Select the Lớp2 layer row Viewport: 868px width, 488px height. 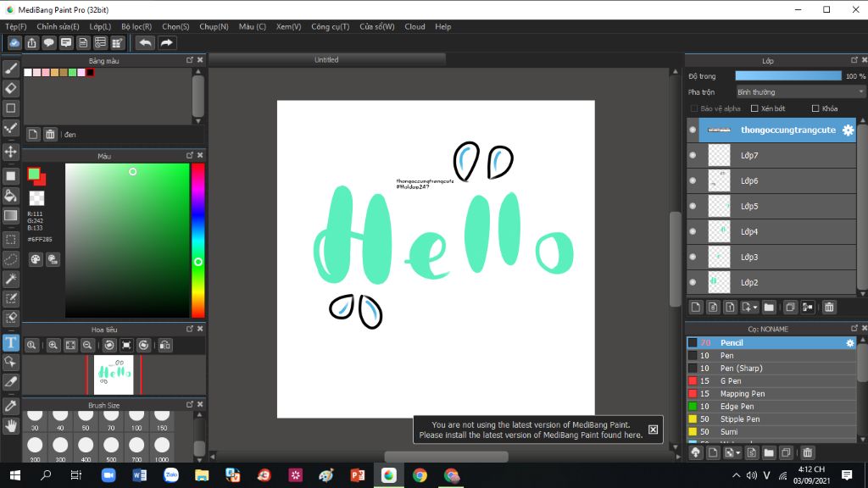(771, 282)
